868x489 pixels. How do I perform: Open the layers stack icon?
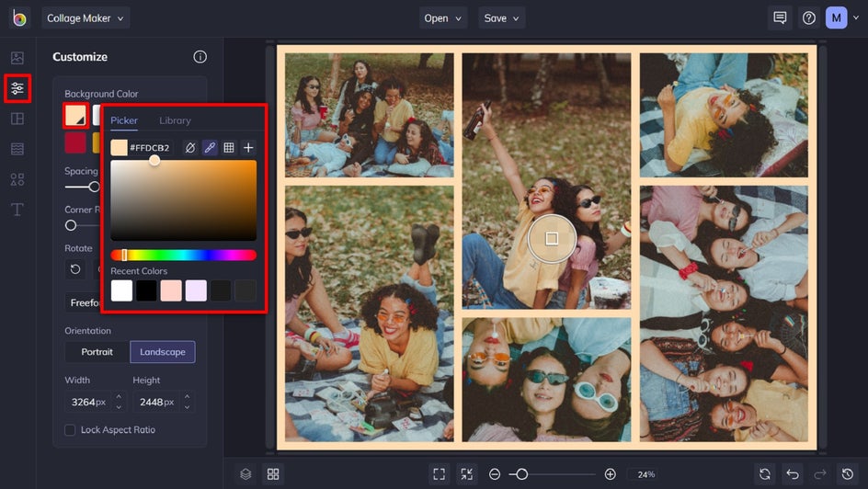pyautogui.click(x=246, y=474)
